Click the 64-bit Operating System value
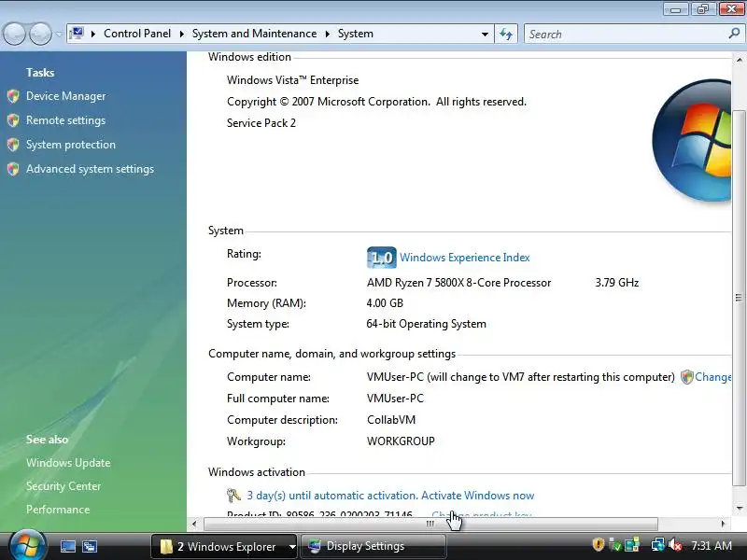The height and width of the screenshot is (560, 747). [427, 324]
